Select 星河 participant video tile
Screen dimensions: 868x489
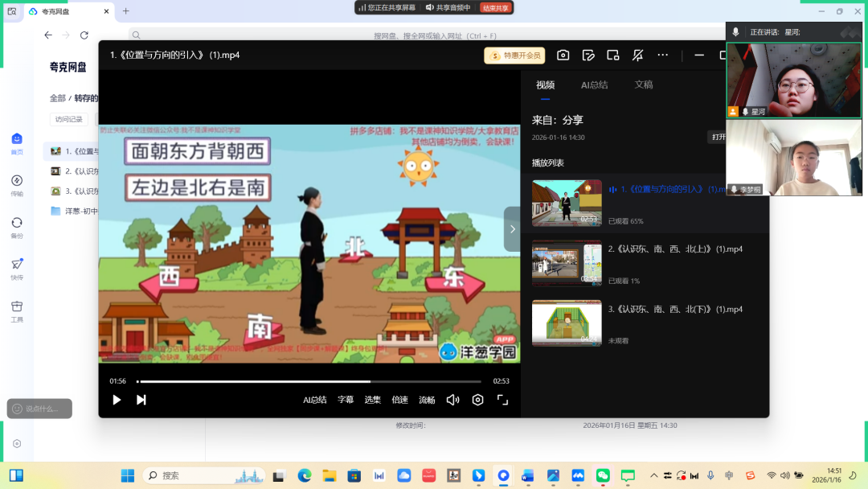[x=794, y=80]
